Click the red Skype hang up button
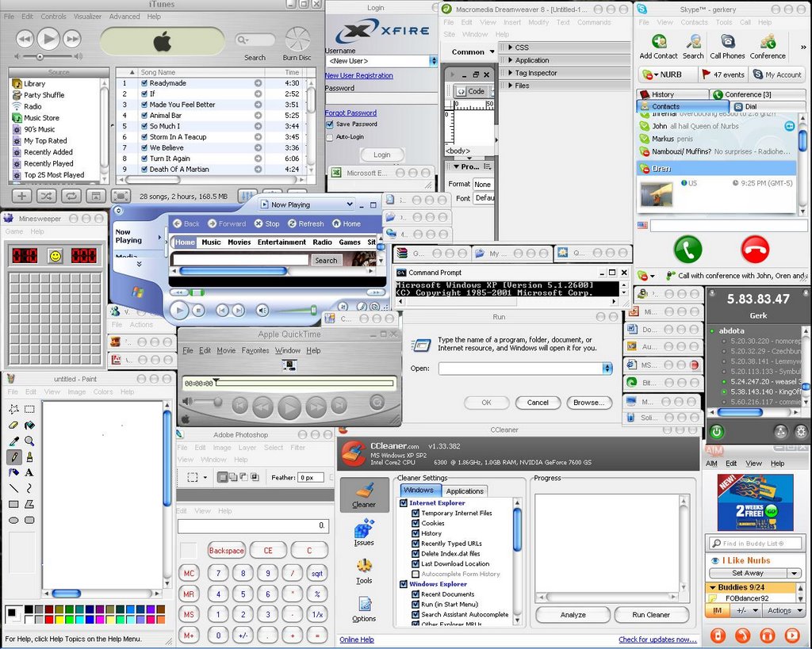 [x=755, y=250]
